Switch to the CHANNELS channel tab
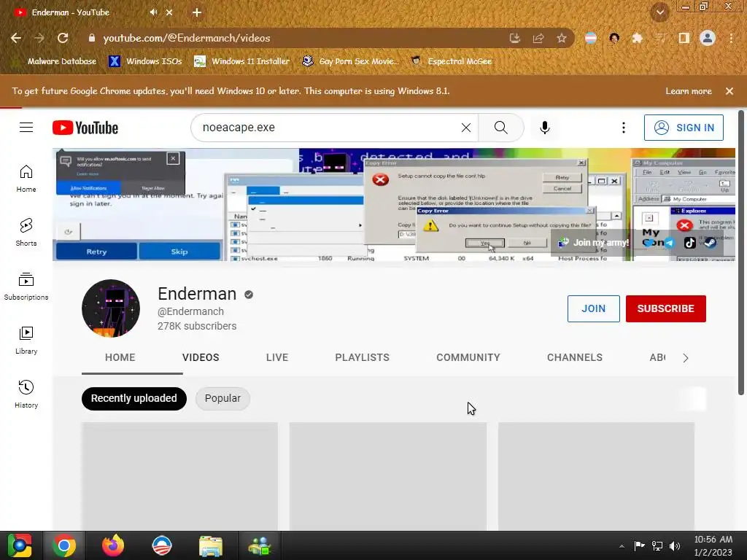The width and height of the screenshot is (747, 560). (x=575, y=357)
